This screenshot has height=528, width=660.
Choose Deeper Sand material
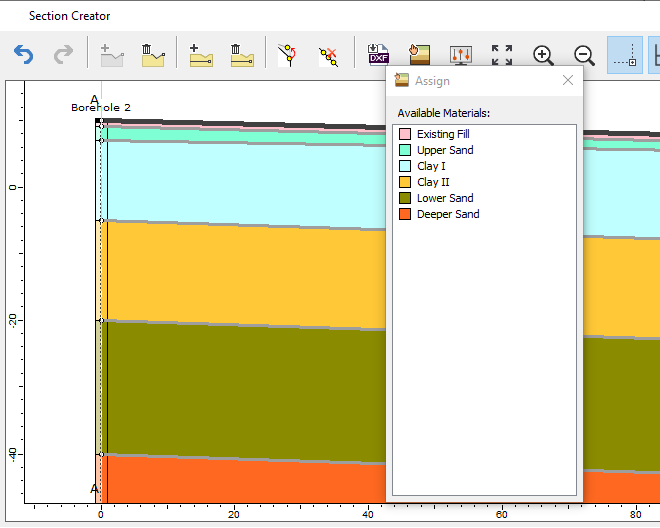pyautogui.click(x=447, y=214)
